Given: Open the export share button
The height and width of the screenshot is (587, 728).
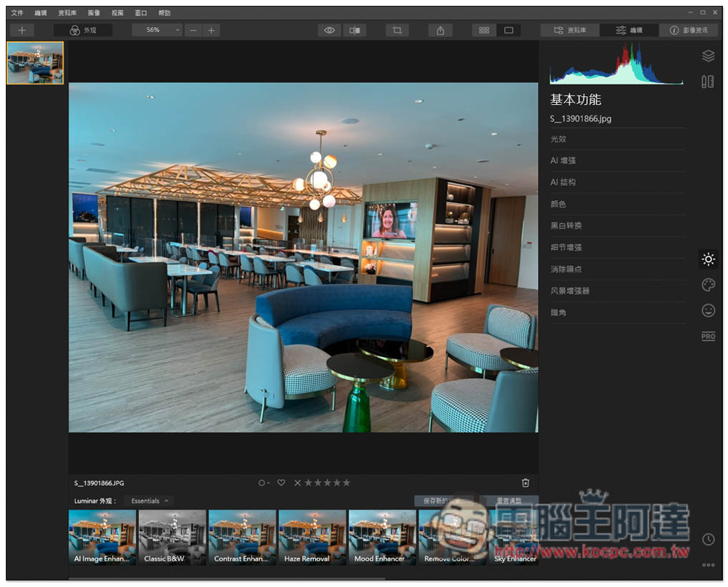Looking at the screenshot, I should click(440, 30).
